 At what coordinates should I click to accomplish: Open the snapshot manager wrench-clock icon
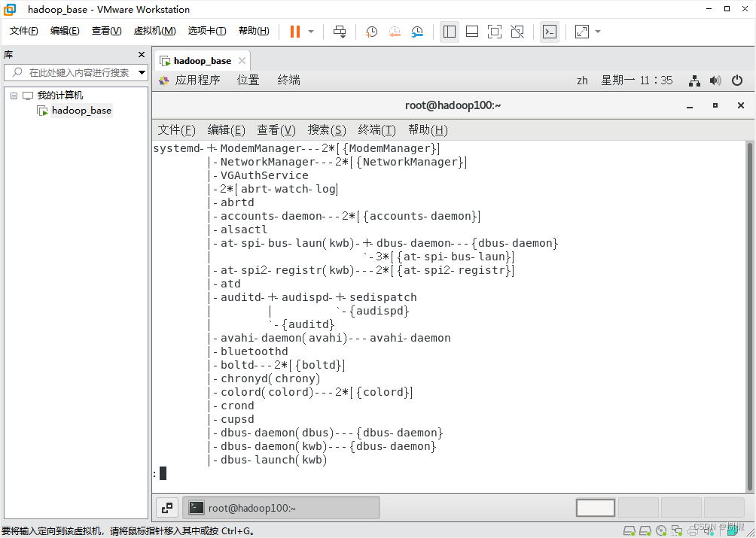click(x=417, y=32)
